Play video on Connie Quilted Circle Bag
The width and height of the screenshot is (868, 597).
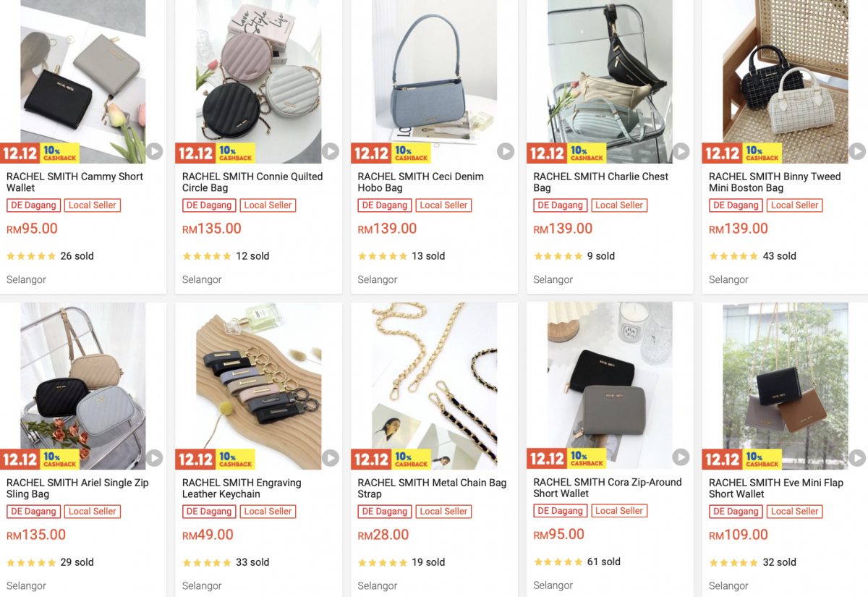point(330,151)
